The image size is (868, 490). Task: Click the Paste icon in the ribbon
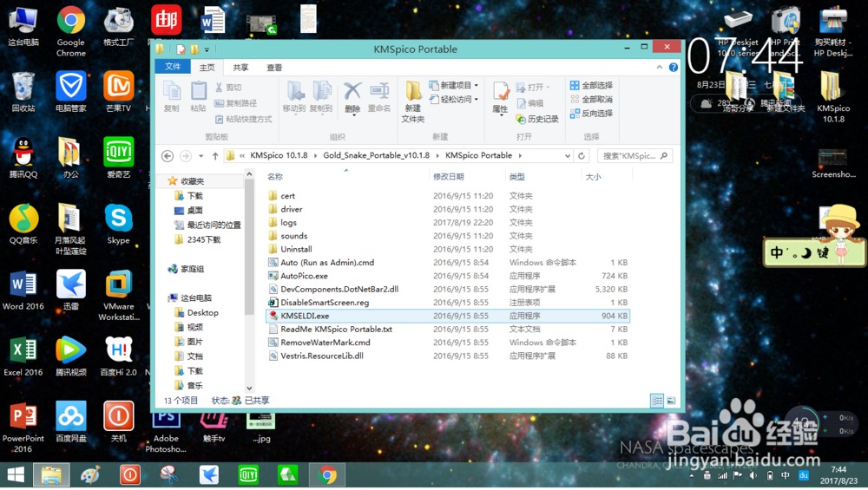198,91
